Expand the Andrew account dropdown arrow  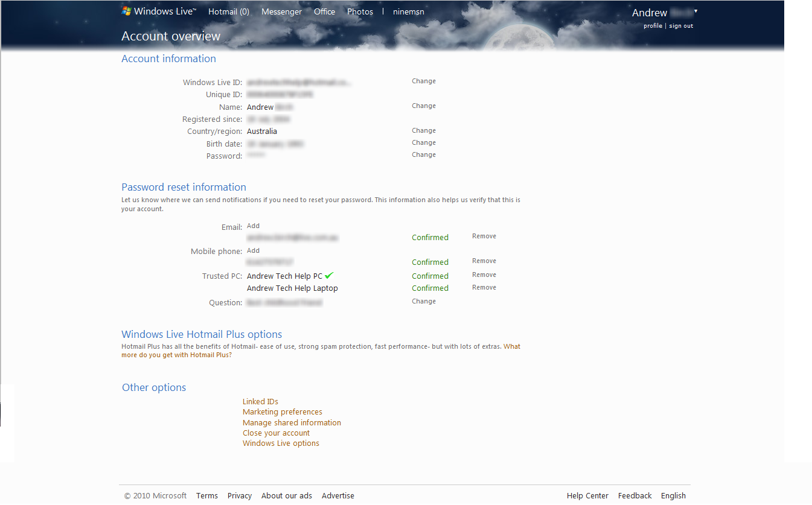click(695, 11)
